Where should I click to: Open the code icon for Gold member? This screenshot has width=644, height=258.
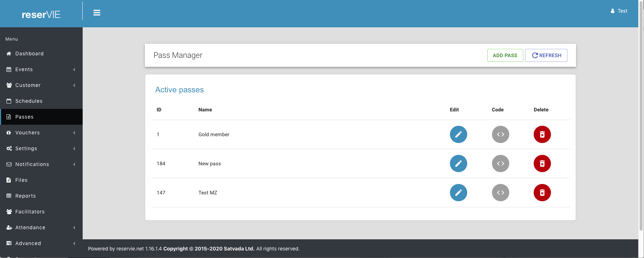pyautogui.click(x=500, y=134)
